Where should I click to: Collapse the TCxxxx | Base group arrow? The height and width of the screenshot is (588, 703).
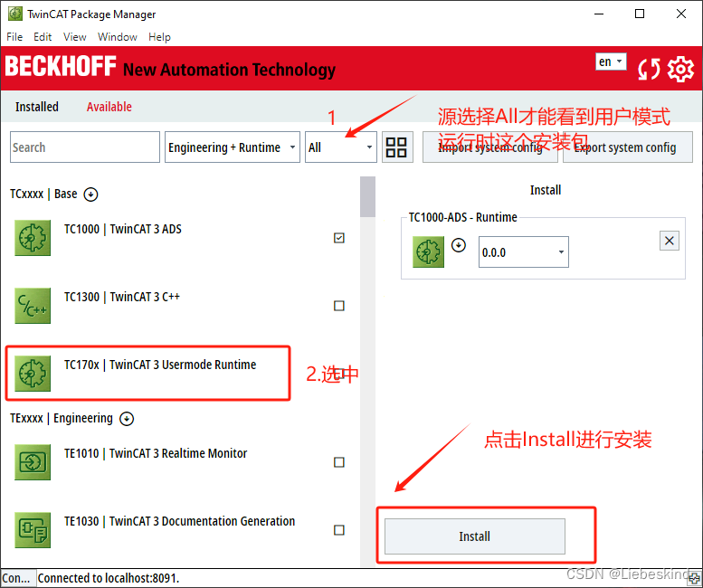(91, 194)
